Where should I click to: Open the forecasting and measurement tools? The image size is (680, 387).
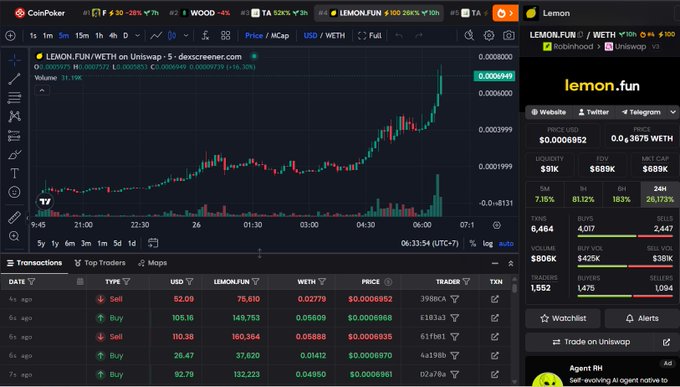(x=14, y=136)
